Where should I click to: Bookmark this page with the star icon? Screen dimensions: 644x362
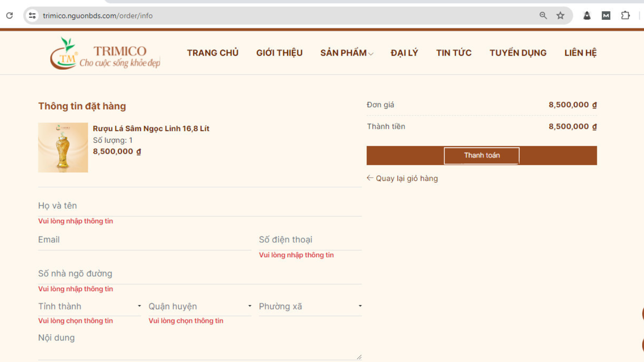(560, 16)
